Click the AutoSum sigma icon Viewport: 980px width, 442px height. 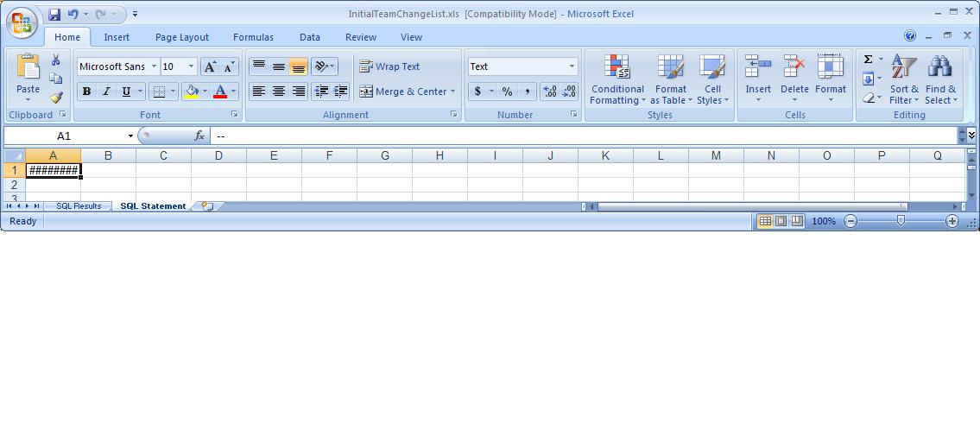pyautogui.click(x=868, y=60)
